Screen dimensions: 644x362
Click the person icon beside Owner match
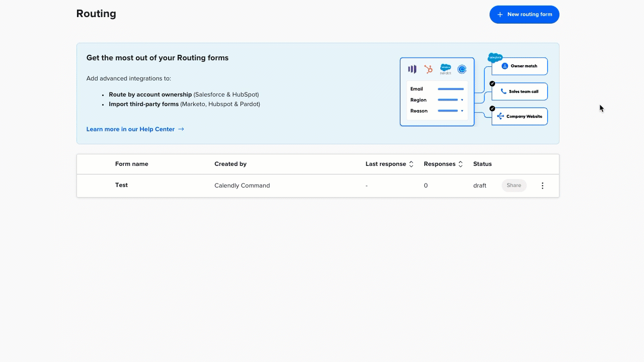click(x=505, y=66)
